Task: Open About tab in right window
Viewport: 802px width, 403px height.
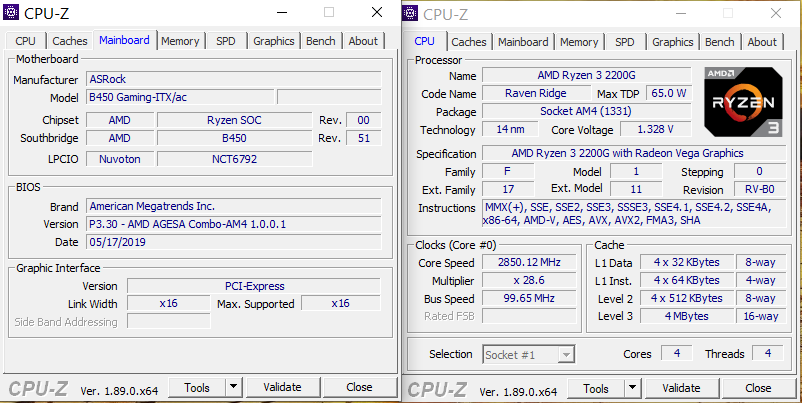Action: coord(762,42)
